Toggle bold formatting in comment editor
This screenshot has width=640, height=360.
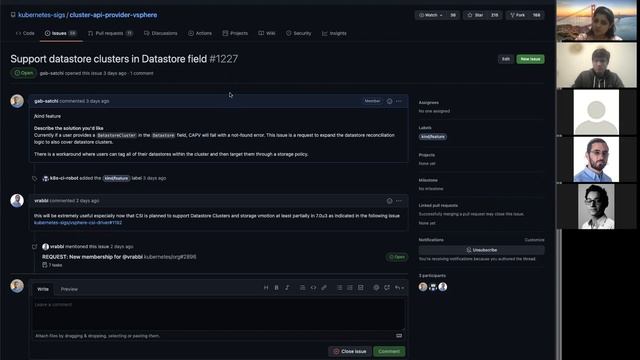tap(276, 288)
